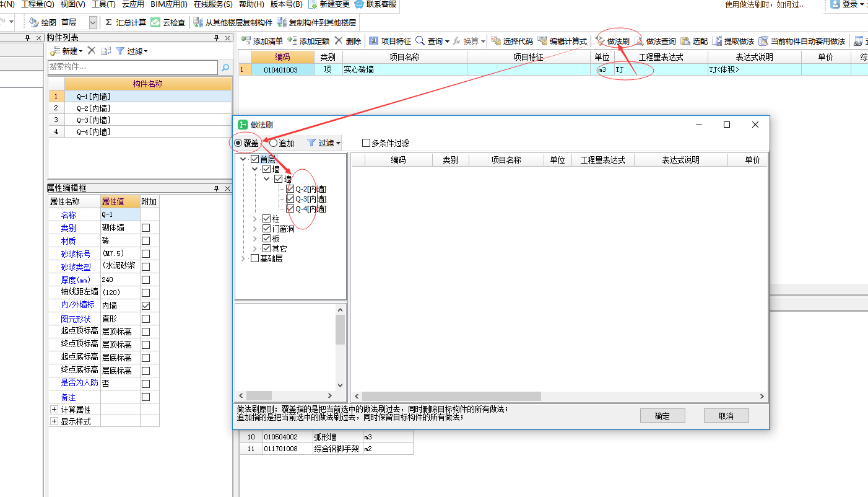868x497 pixels.
Task: Open 做法查询 lookup tool
Action: click(655, 41)
